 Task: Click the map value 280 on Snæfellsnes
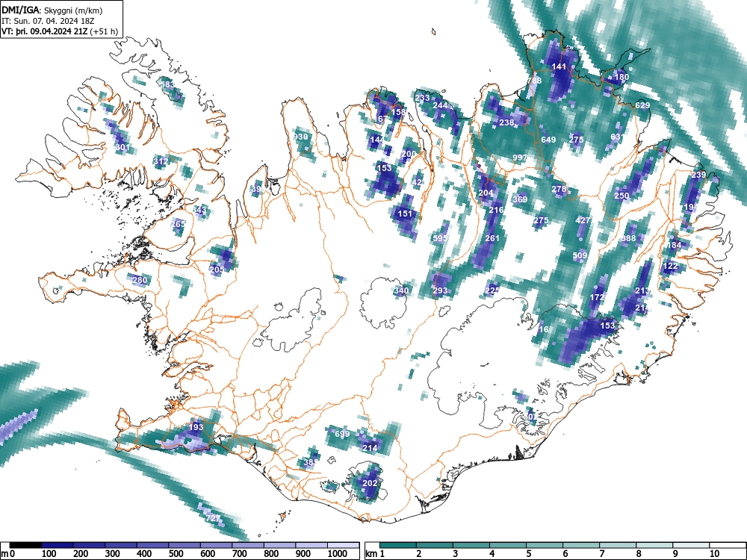[140, 280]
